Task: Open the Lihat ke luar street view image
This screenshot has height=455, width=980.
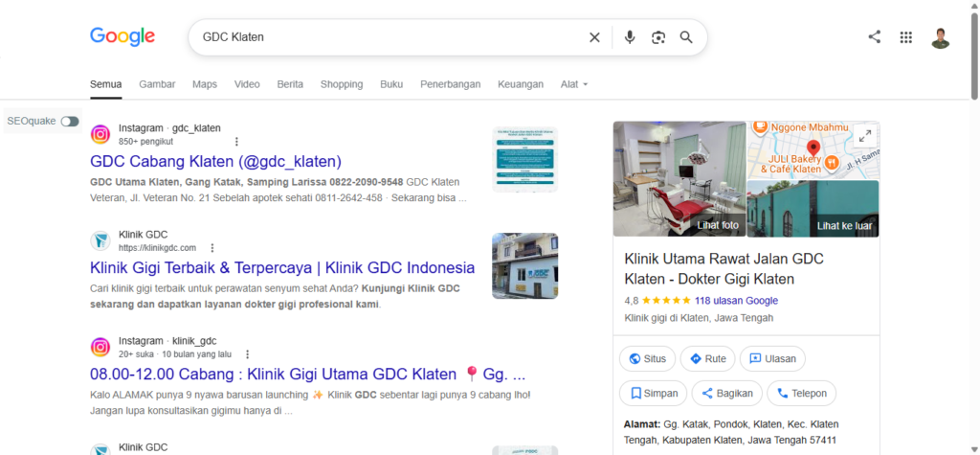Action: pos(813,209)
